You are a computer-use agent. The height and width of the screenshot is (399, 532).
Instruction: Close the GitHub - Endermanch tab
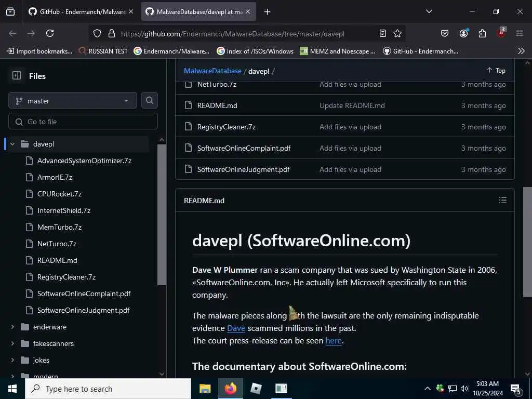131,12
